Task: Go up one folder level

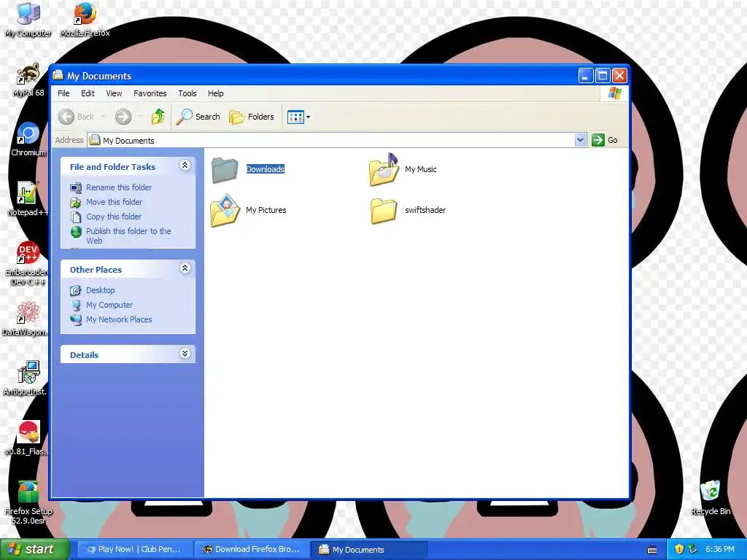Action: coord(158,117)
